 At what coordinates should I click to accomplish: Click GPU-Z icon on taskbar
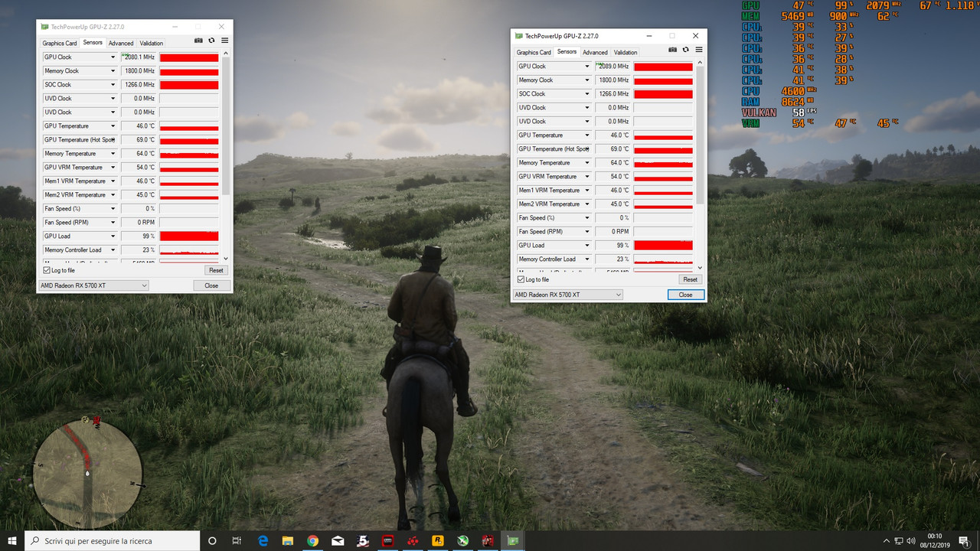(513, 540)
